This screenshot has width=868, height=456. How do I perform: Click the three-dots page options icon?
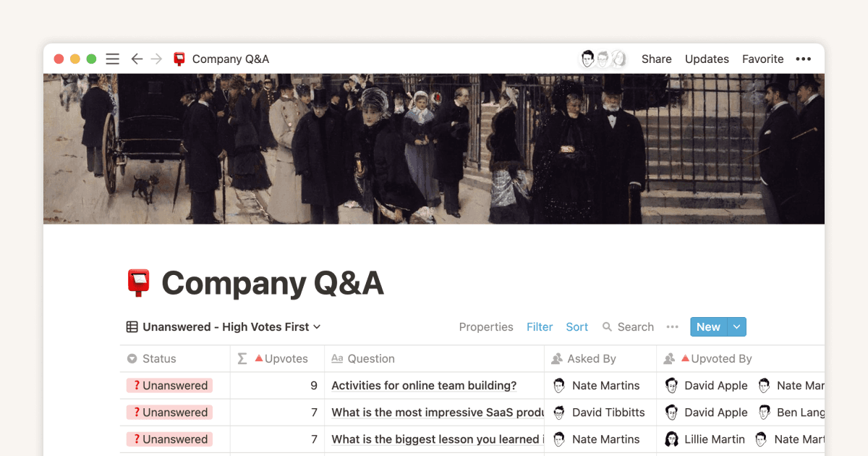click(x=803, y=59)
